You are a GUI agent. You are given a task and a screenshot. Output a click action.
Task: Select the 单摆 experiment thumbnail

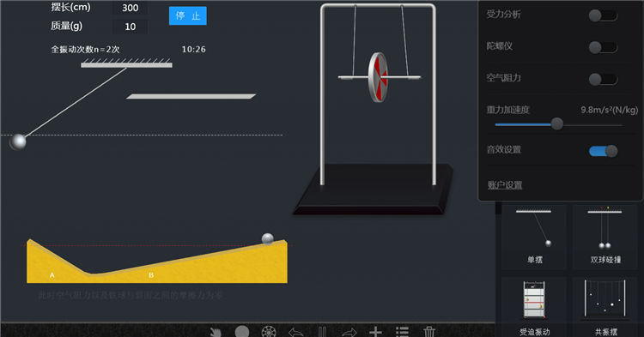tap(534, 237)
